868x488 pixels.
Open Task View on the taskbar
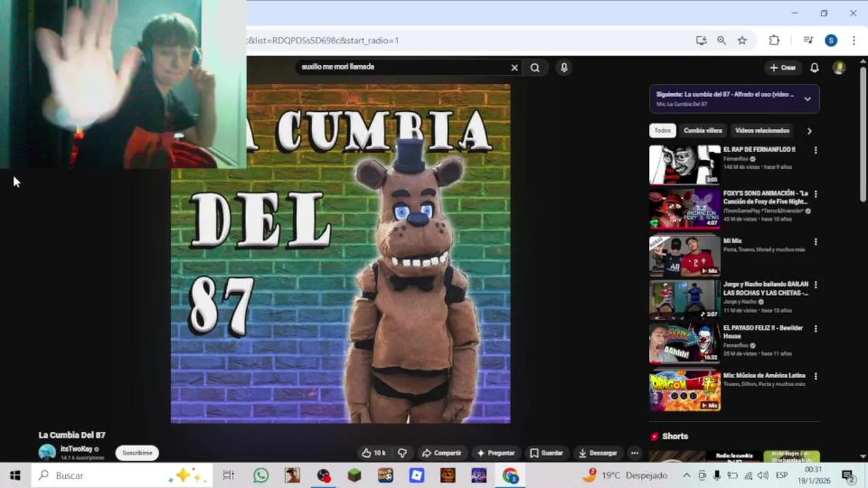[229, 476]
